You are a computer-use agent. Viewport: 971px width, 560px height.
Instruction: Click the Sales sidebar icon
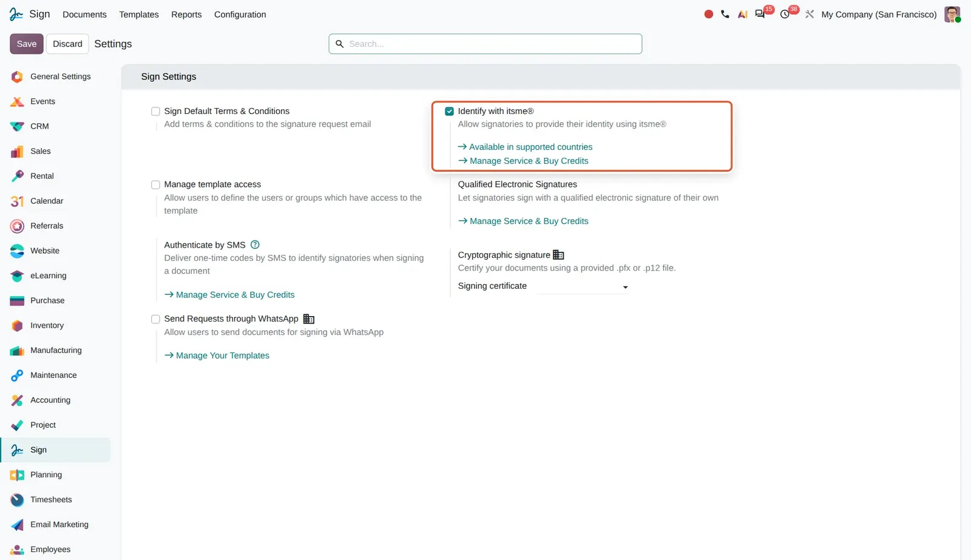click(17, 151)
